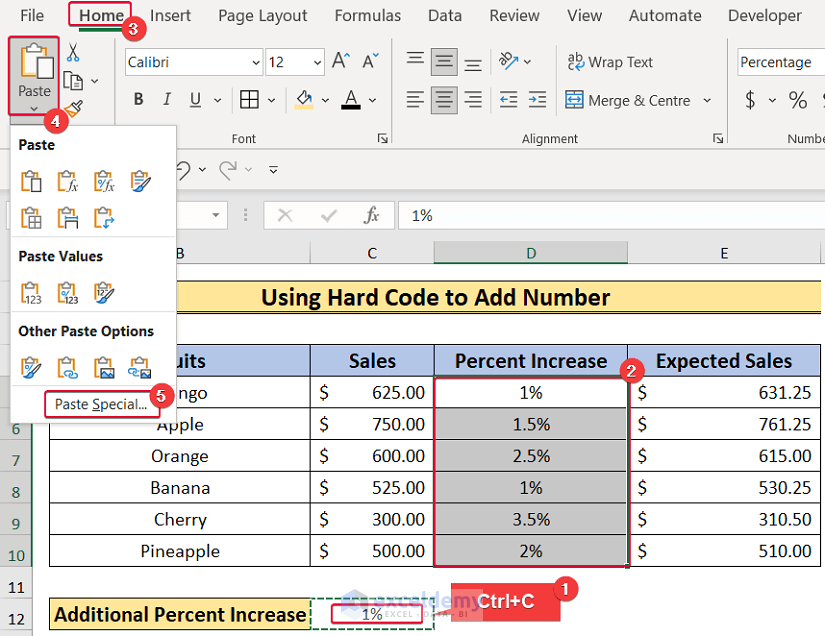Apply Accounting dollar number format
Screen dimensions: 825x636
point(751,100)
